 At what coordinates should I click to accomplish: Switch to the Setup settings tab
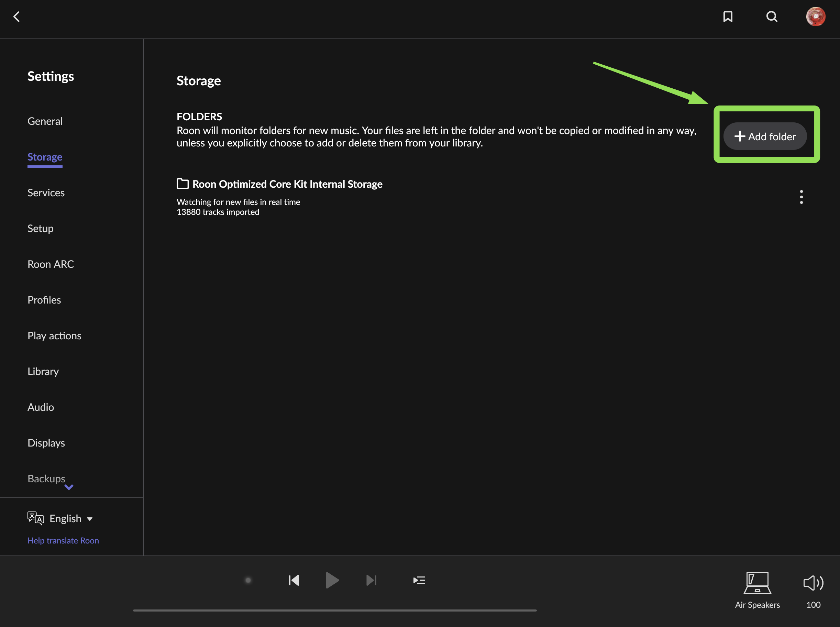coord(40,228)
